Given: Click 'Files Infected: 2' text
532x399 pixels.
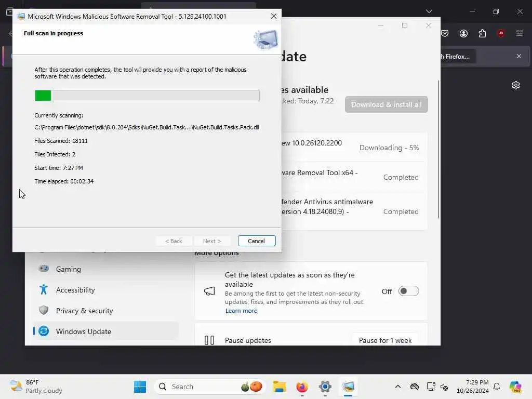Looking at the screenshot, I should click(x=55, y=154).
